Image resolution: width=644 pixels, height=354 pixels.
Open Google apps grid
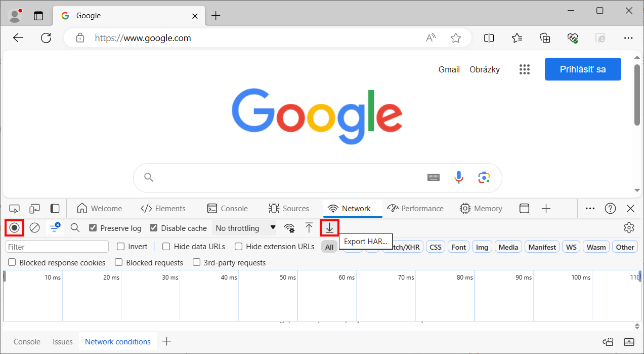tap(525, 69)
